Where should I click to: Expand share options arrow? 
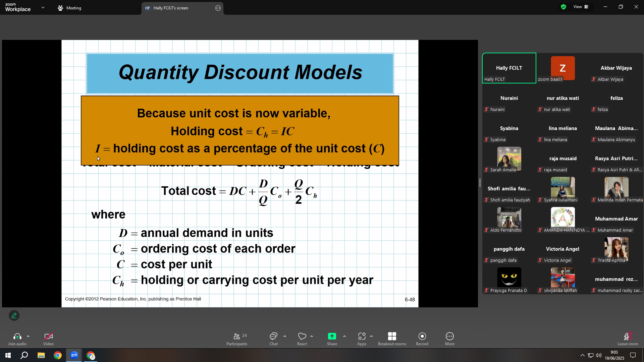[344, 336]
